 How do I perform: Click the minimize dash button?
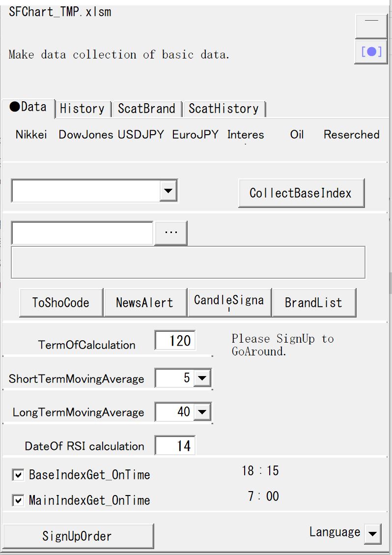[x=371, y=26]
